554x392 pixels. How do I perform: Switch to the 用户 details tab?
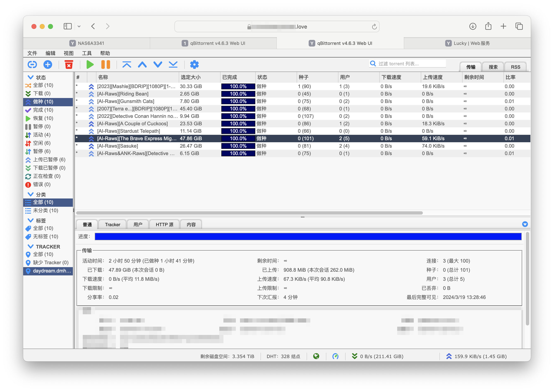click(x=138, y=225)
